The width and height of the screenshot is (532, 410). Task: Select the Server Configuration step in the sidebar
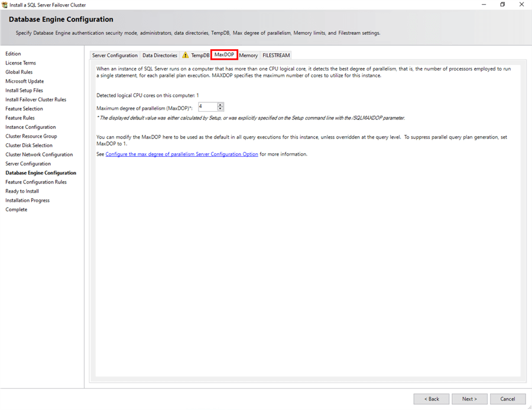(28, 164)
